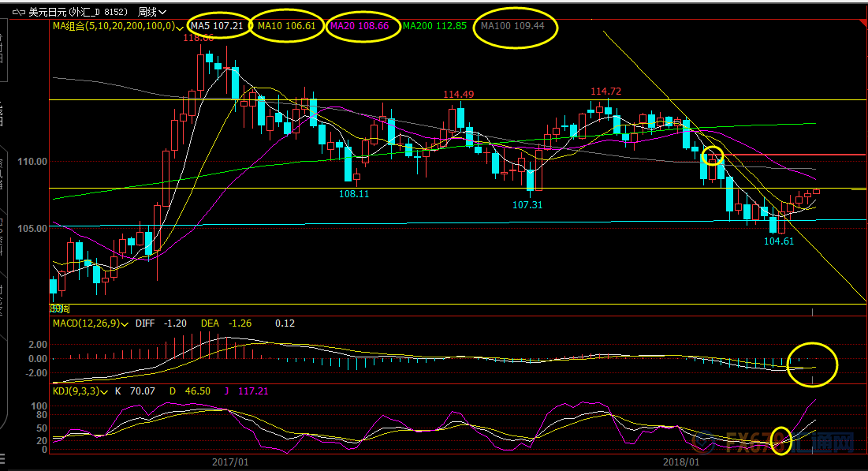
Task: Click the 2.00 MACD axis label
Action: 38,345
